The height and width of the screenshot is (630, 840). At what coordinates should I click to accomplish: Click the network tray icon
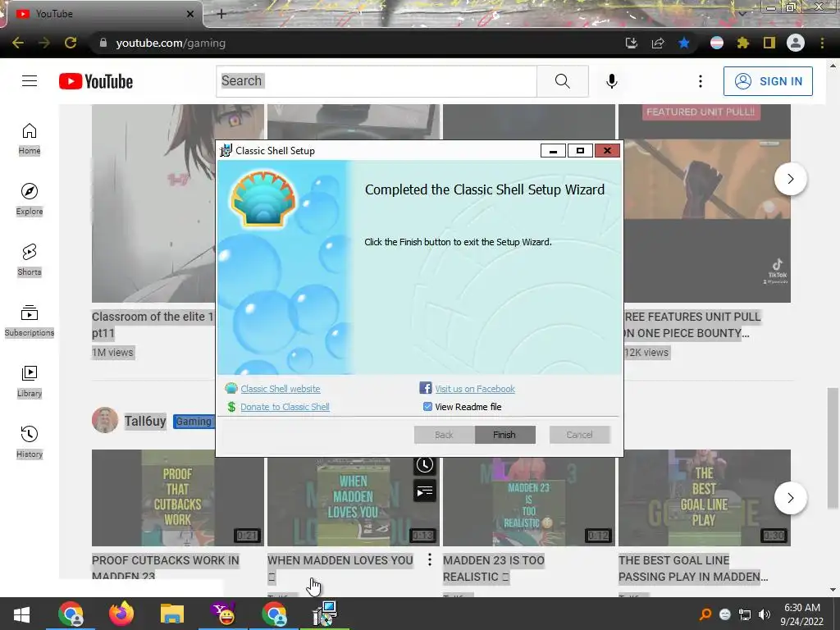pyautogui.click(x=745, y=614)
